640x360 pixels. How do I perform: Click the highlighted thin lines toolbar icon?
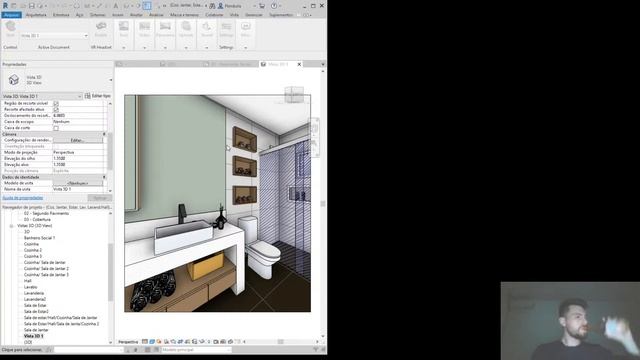coord(147,6)
